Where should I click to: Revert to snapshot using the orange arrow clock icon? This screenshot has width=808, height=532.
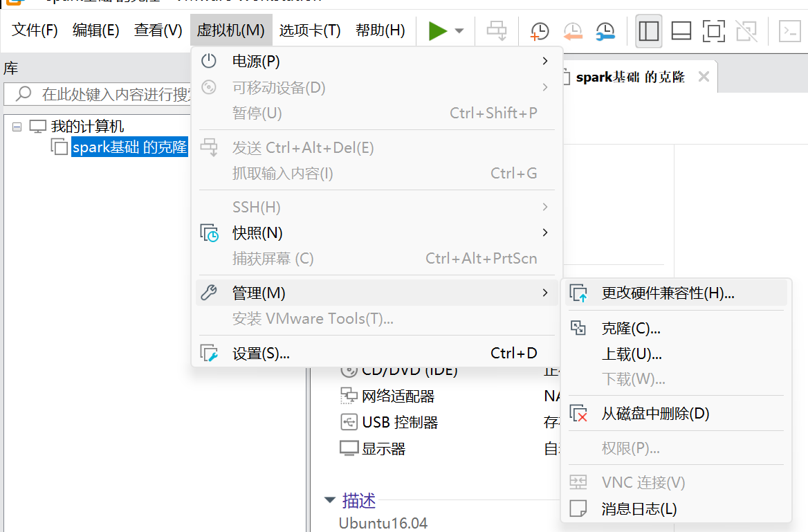point(573,31)
